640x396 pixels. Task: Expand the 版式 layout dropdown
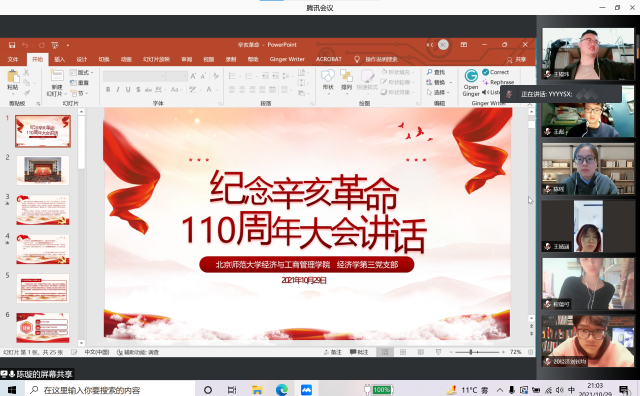coord(81,72)
